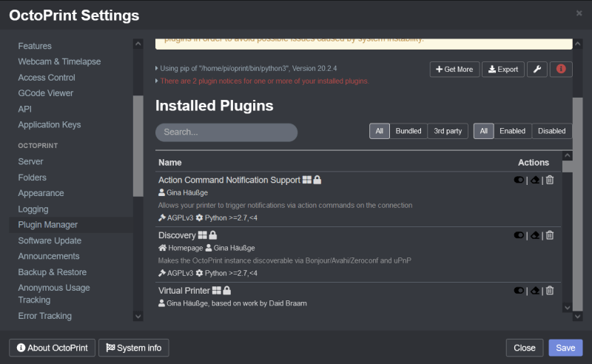Uninstall Virtual Printer via trash icon
The image size is (592, 364).
550,290
